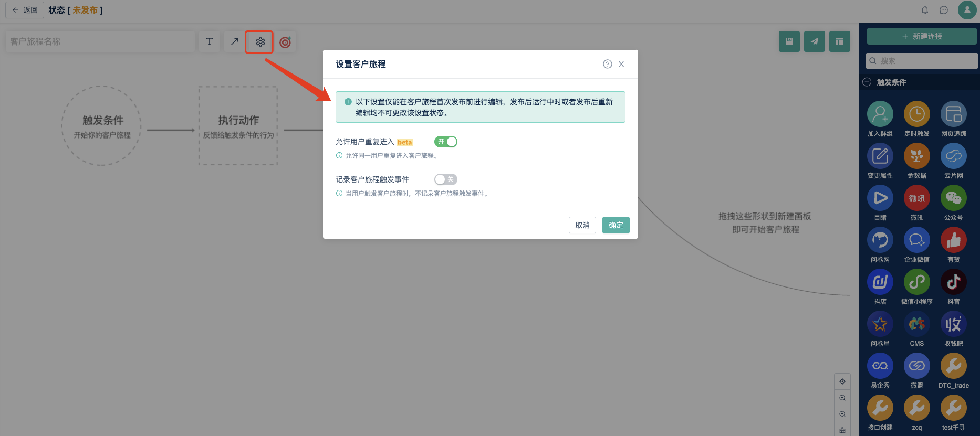This screenshot has width=980, height=436.
Task: Click the 触发条件 placeholder circle
Action: (102, 126)
